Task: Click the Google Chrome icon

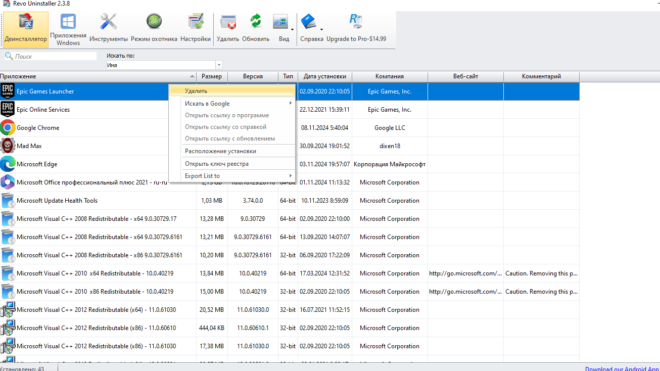Action: point(8,127)
